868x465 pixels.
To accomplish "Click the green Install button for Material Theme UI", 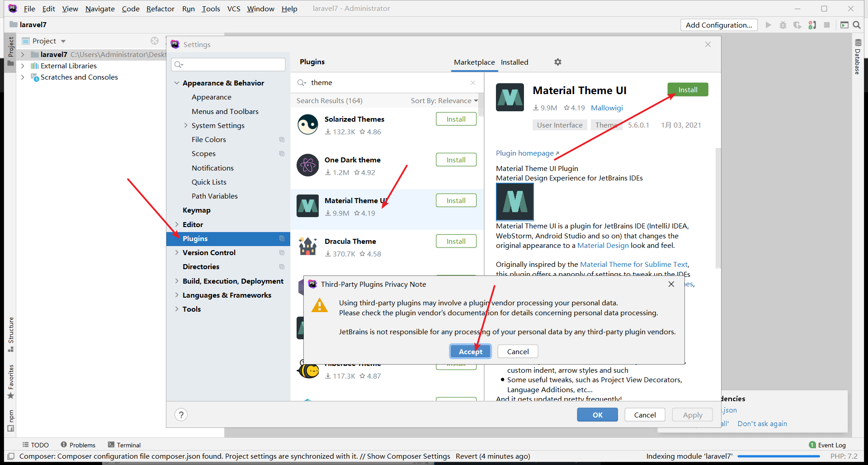I will pos(688,90).
